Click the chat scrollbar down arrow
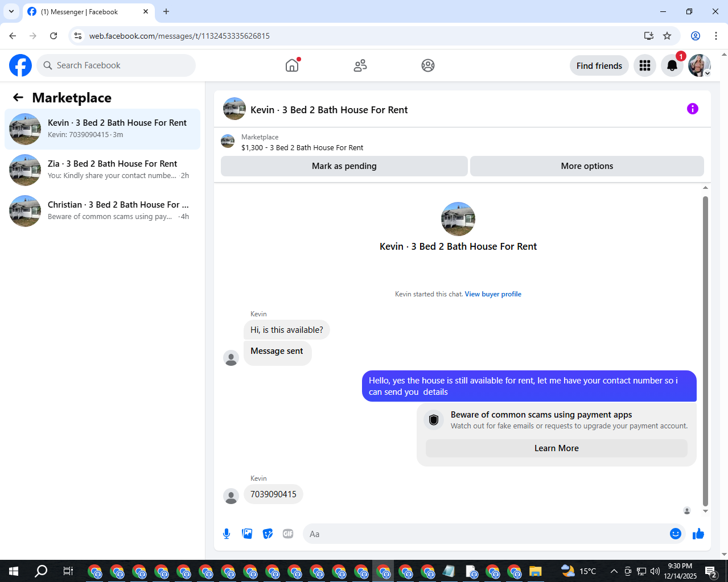 (706, 511)
